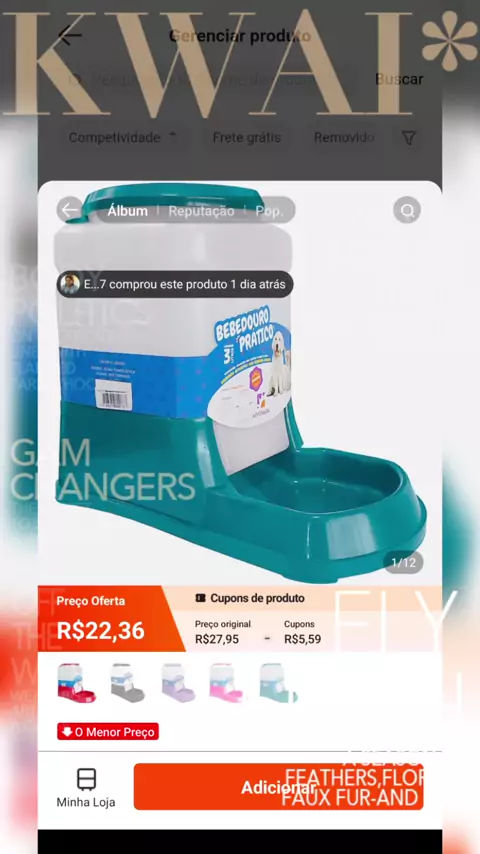Click the product search input field
Viewport: 480px width, 854px height.
click(x=210, y=80)
